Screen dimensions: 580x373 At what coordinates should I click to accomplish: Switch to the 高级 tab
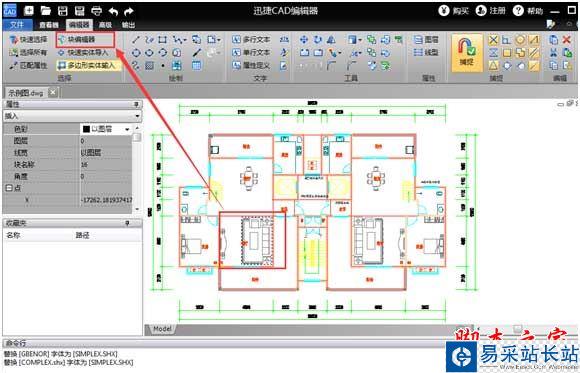(105, 25)
